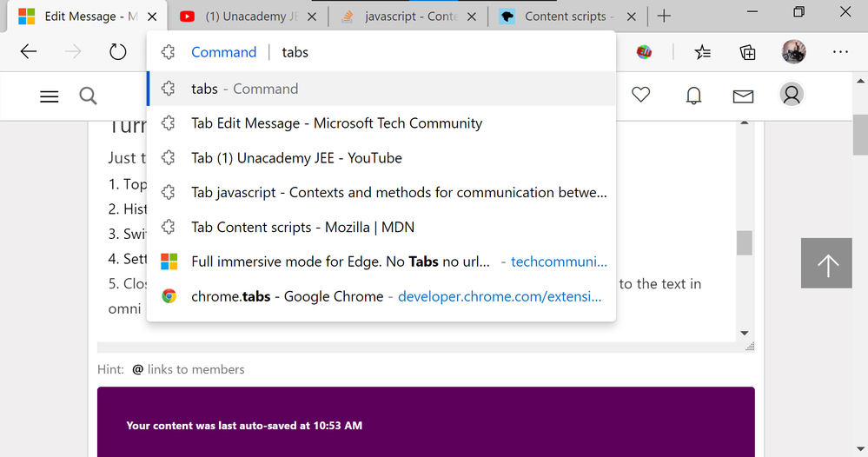868x457 pixels.
Task: Choose suggestion Tab (1) Unacademy JEE - YouTube
Action: [x=381, y=158]
